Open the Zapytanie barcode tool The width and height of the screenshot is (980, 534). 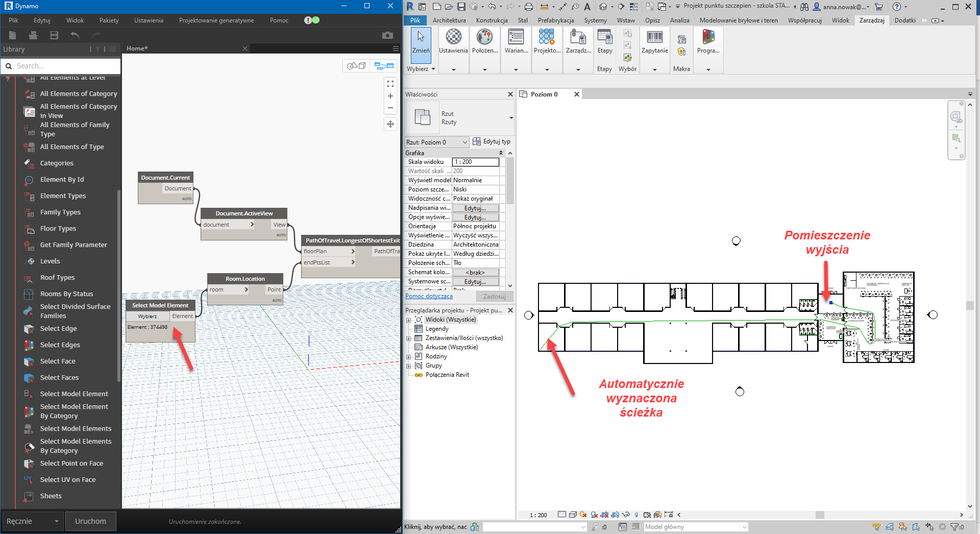pos(654,41)
